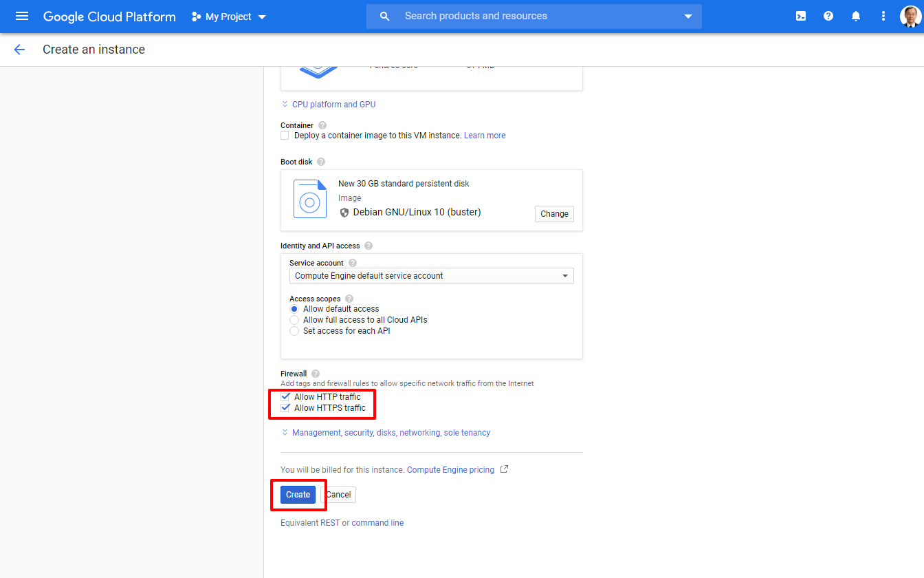Click the Container help tooltip icon

pos(322,125)
